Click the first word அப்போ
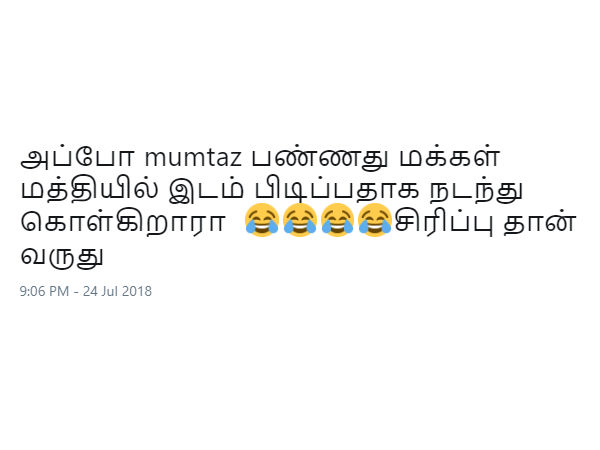600x450 pixels. tap(77, 157)
